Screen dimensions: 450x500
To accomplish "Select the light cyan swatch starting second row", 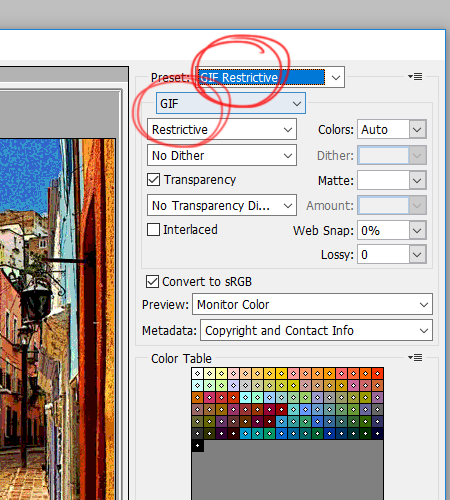I will (198, 386).
